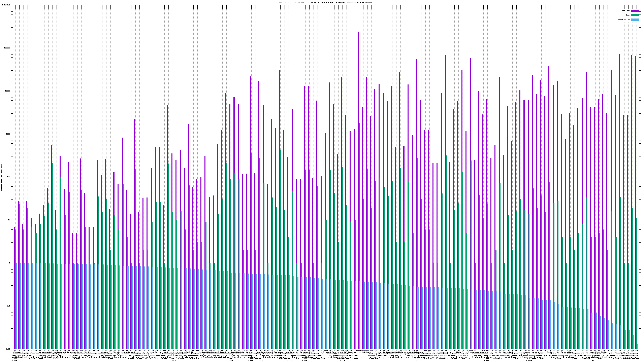Image resolution: width=644 pixels, height=362 pixels.
Task: Click the "Not Spam" legend label text
Action: 626,11
